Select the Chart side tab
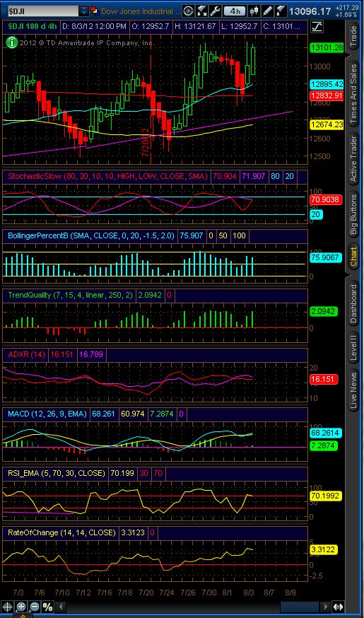Viewport: 364px width, 618px height. pyautogui.click(x=354, y=257)
